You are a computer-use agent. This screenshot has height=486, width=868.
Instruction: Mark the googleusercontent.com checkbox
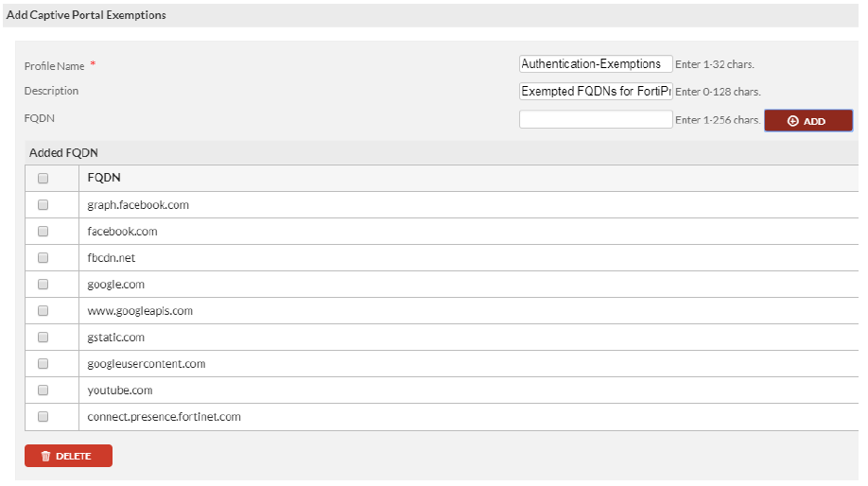coord(43,363)
